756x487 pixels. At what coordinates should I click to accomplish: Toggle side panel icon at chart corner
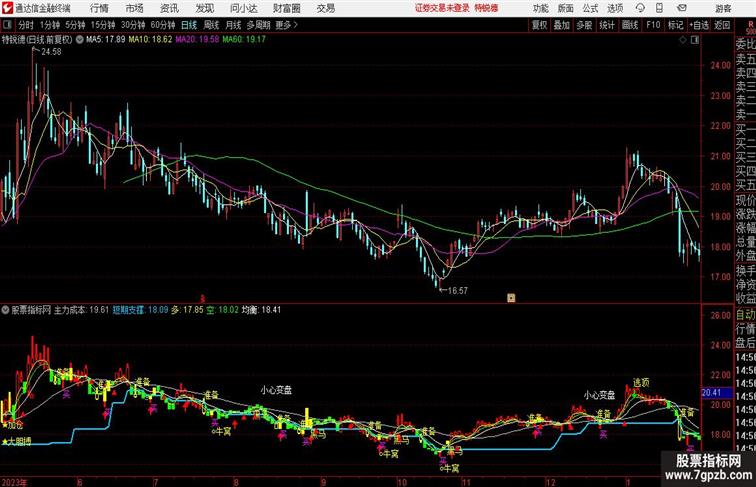(695, 40)
